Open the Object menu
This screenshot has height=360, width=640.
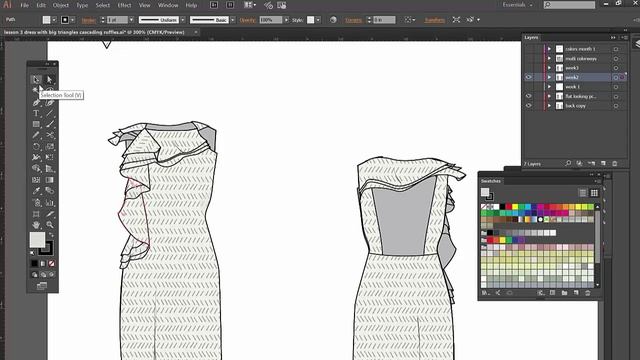pyautogui.click(x=61, y=5)
